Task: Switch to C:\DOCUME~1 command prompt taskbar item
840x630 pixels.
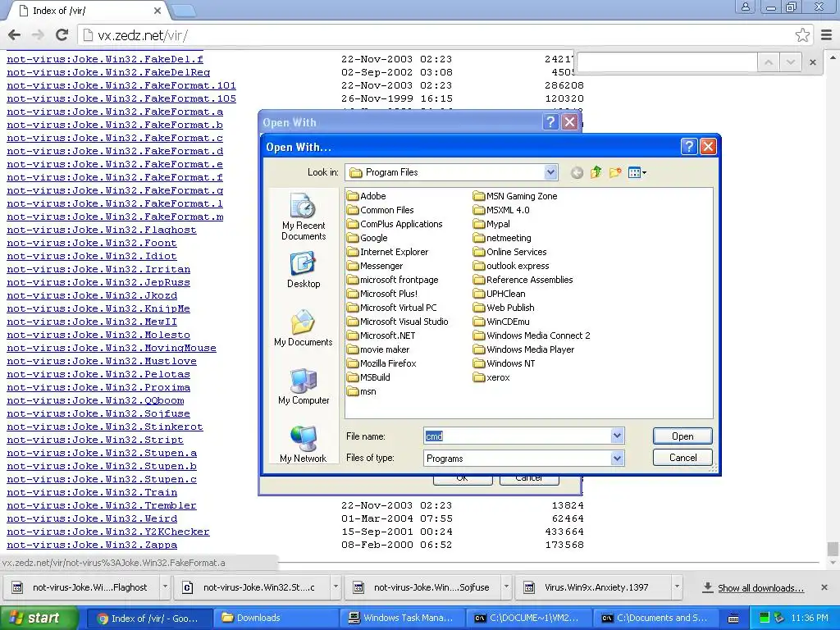Action: [529, 619]
